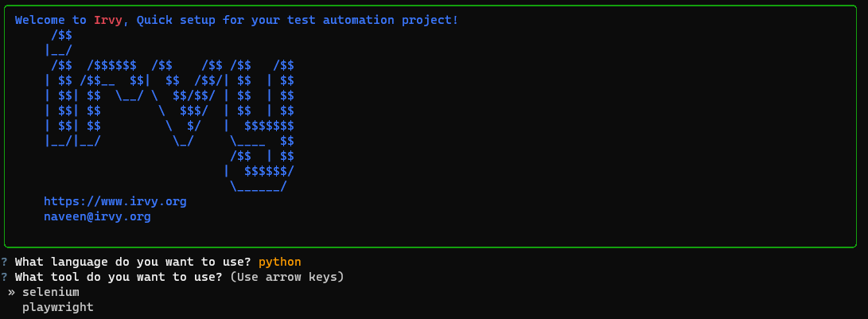Click the orange "python" language answer
868x319 pixels.
[279, 262]
